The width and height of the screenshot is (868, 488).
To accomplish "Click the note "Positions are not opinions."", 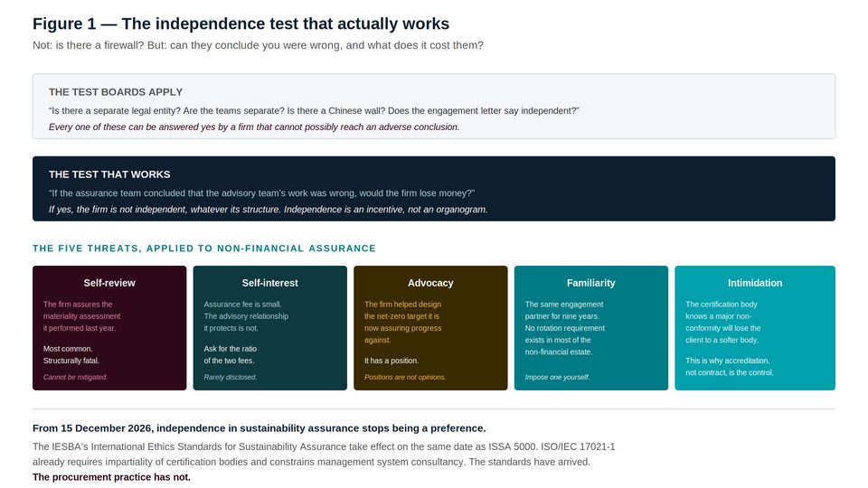I will tap(405, 378).
